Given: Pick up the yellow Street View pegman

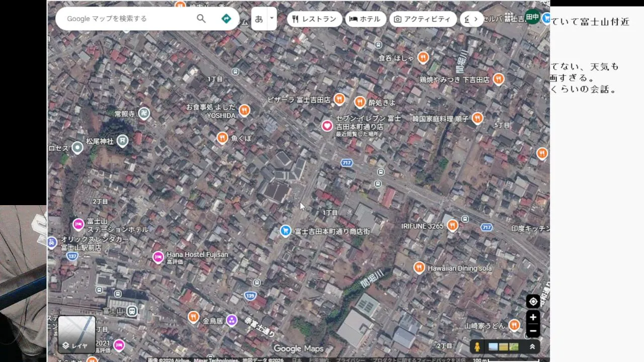Looking at the screenshot, I should tap(477, 347).
